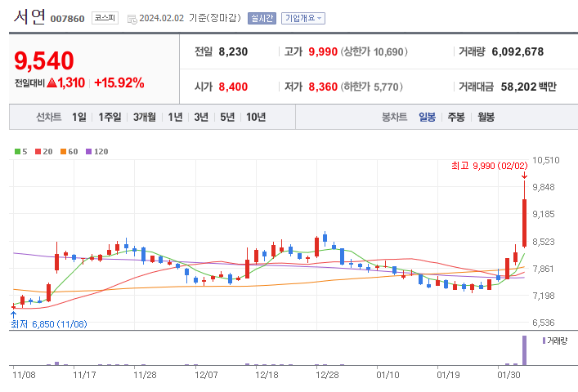Select the 1주일 line chart period

pyautogui.click(x=110, y=117)
